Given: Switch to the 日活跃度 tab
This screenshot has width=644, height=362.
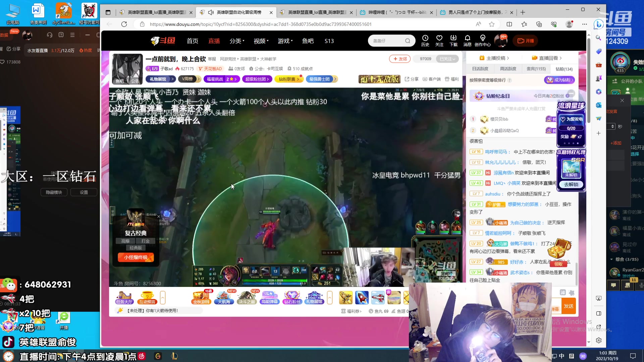Looking at the screenshot, I should (480, 69).
